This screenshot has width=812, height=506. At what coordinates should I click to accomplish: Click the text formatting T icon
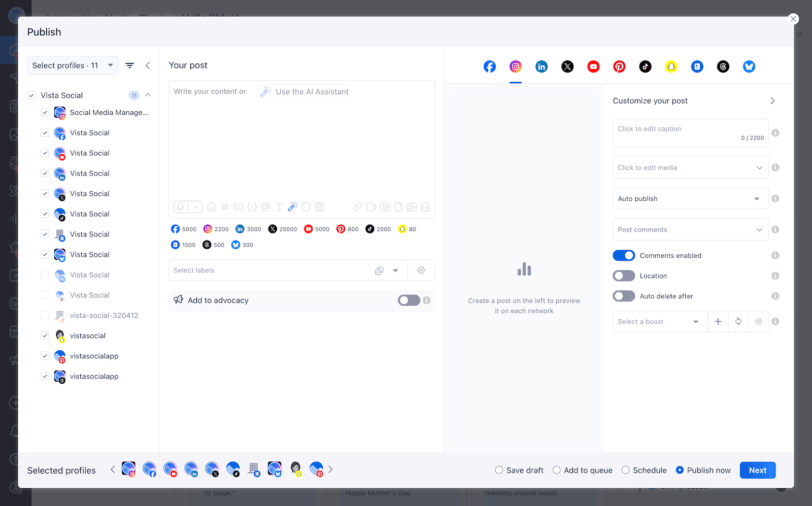pos(279,207)
